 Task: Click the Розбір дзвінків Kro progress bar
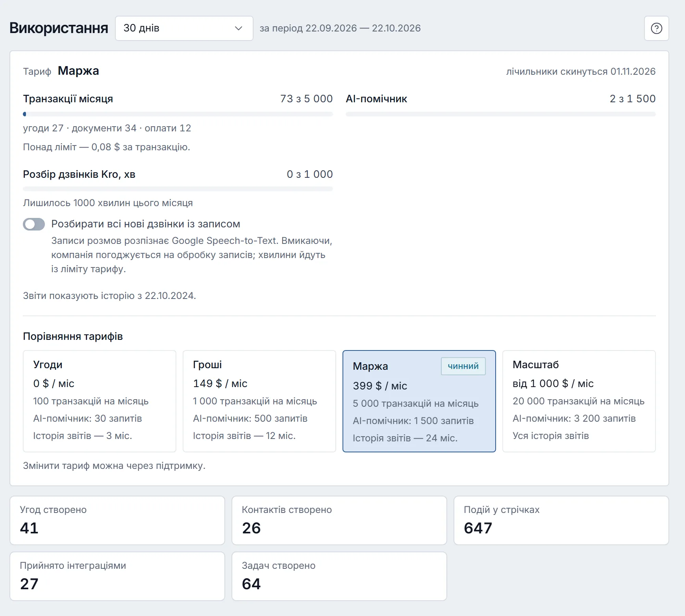tap(178, 189)
